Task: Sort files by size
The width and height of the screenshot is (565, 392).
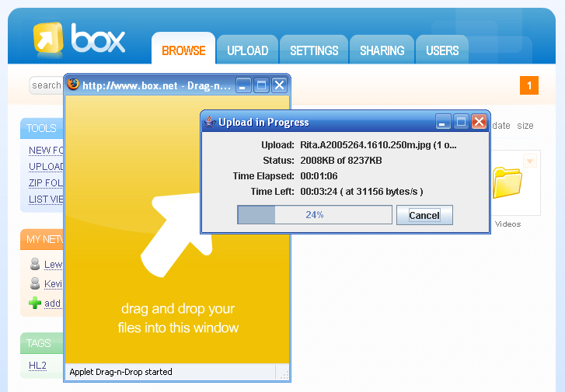Action: tap(525, 126)
